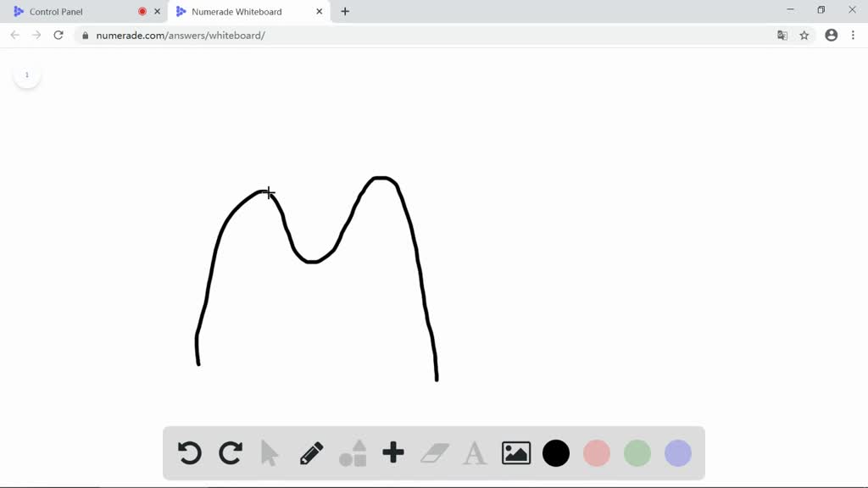Bookmark this page with the star icon
The height and width of the screenshot is (488, 868).
pos(804,35)
